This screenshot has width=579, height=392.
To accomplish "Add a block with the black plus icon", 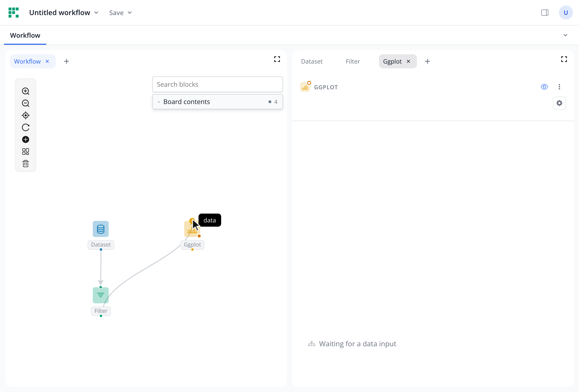I will pos(26,139).
